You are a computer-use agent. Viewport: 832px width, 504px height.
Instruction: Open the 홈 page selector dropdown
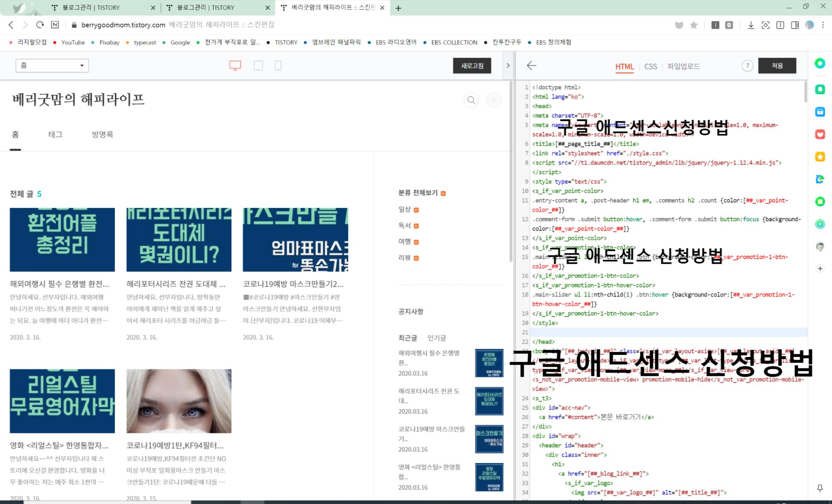[52, 66]
